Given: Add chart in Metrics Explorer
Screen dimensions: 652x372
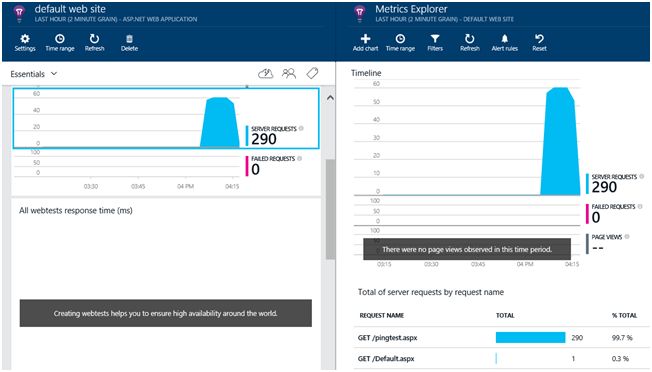Looking at the screenshot, I should (366, 43).
